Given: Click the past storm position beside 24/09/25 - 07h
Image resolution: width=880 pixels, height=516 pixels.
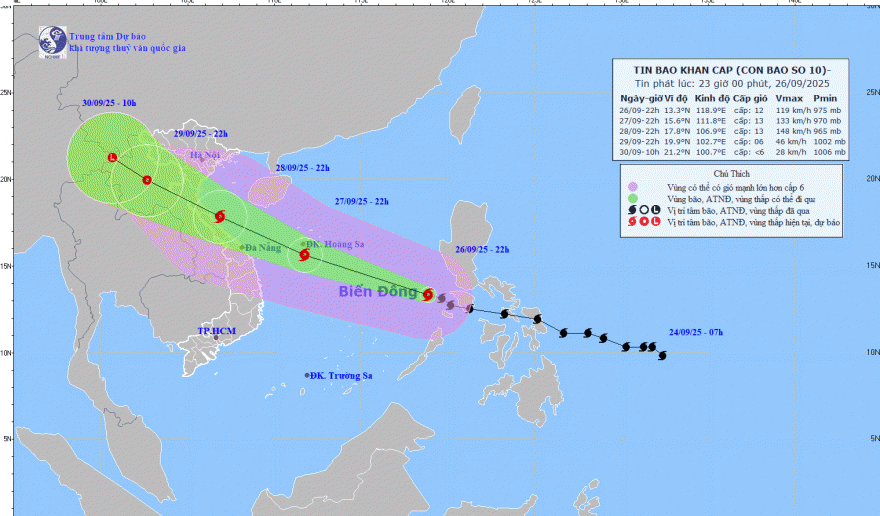Looking at the screenshot, I should click(662, 355).
